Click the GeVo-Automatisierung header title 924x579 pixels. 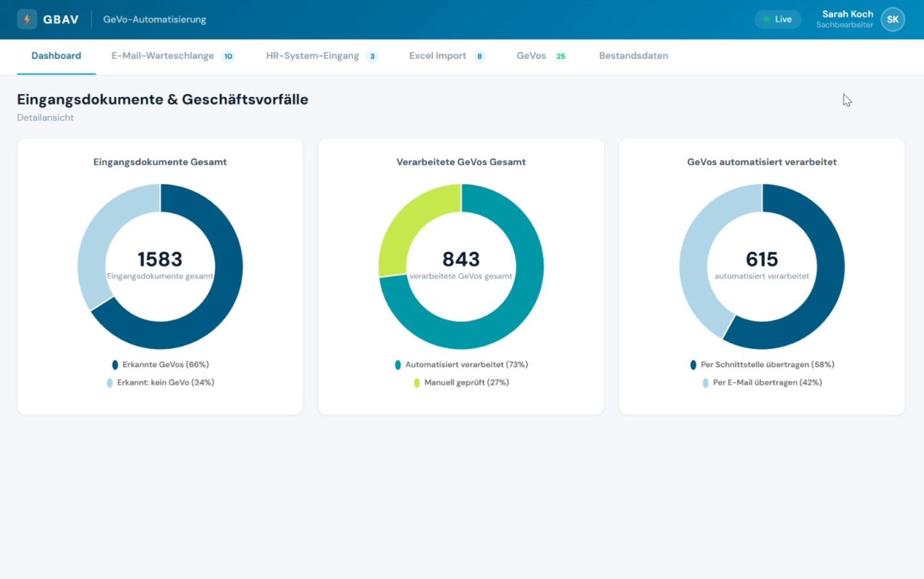[x=155, y=20]
